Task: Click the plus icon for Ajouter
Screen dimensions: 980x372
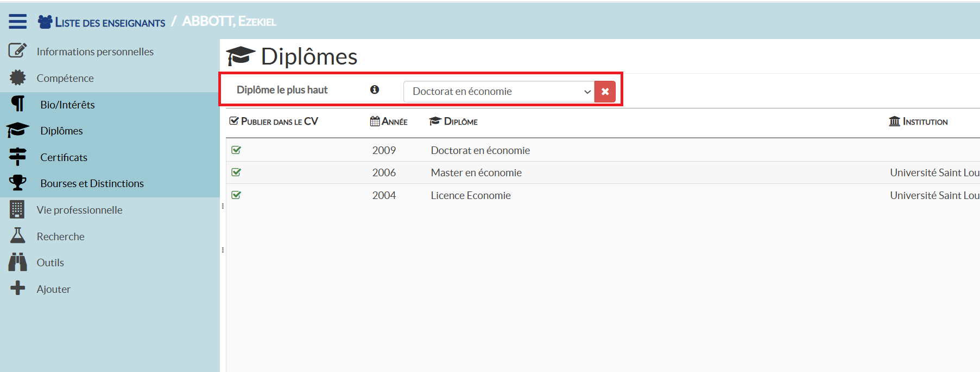Action: 17,288
